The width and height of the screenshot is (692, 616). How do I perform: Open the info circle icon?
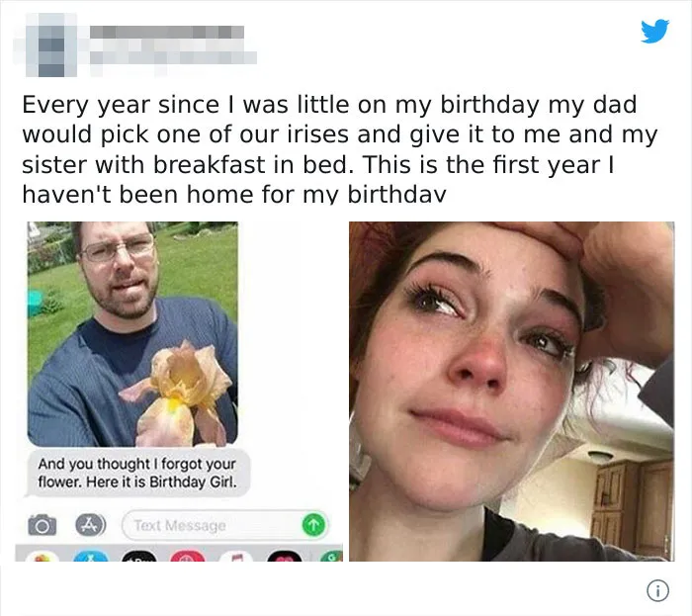657,590
